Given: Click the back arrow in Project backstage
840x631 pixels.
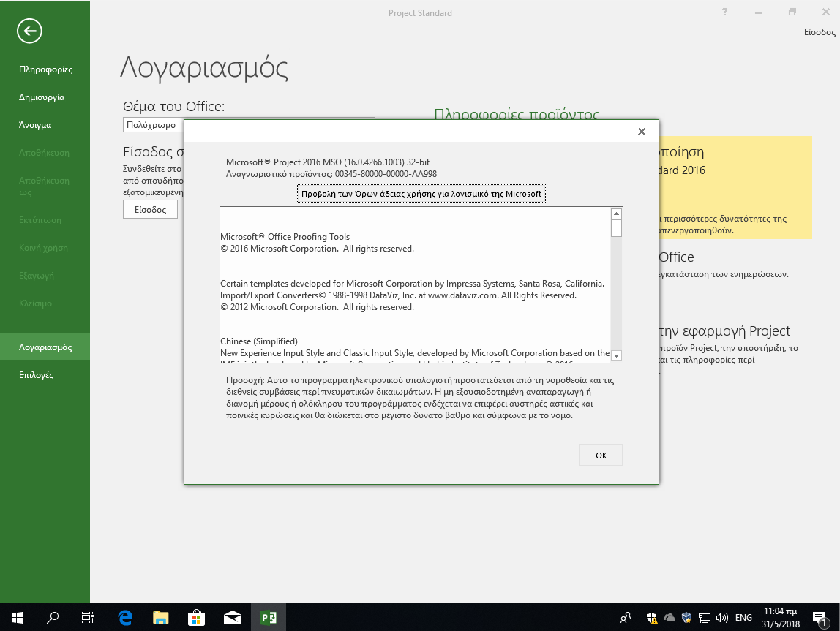Looking at the screenshot, I should [x=29, y=31].
